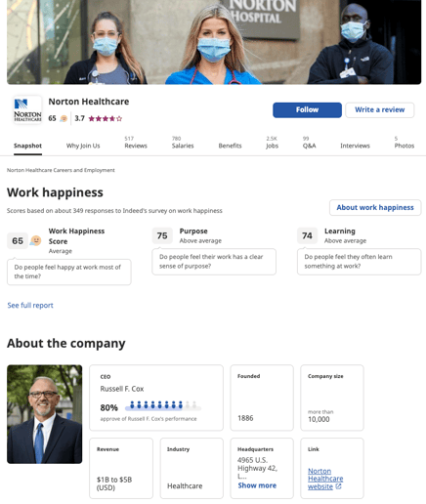Image resolution: width=426 pixels, height=504 pixels.
Task: Open the Jobs tab
Action: pos(272,143)
